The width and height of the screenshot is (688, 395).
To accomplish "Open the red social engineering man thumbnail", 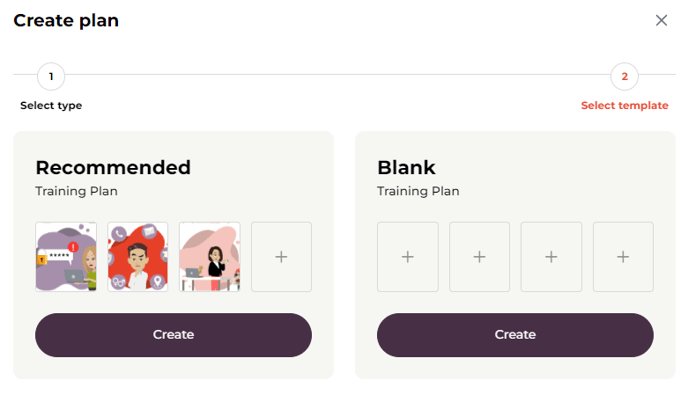I will 138,257.
